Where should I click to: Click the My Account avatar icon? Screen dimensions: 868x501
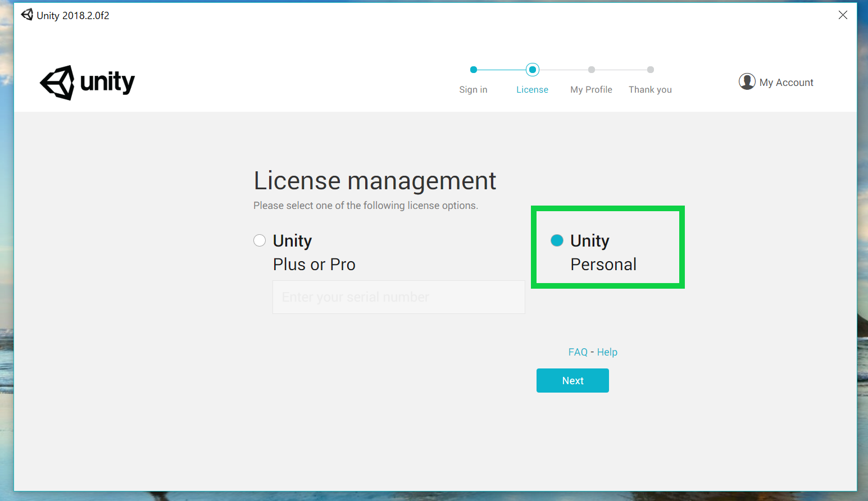tap(747, 81)
